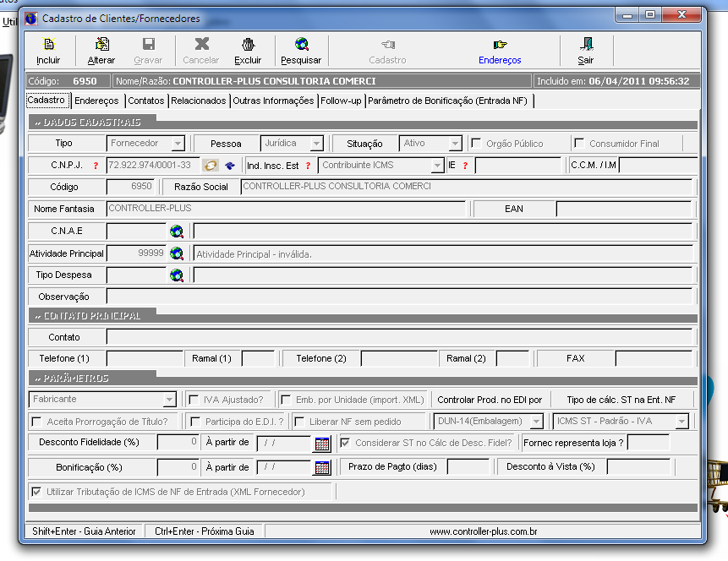
Task: Click the Incluir toolbar icon
Action: (49, 44)
